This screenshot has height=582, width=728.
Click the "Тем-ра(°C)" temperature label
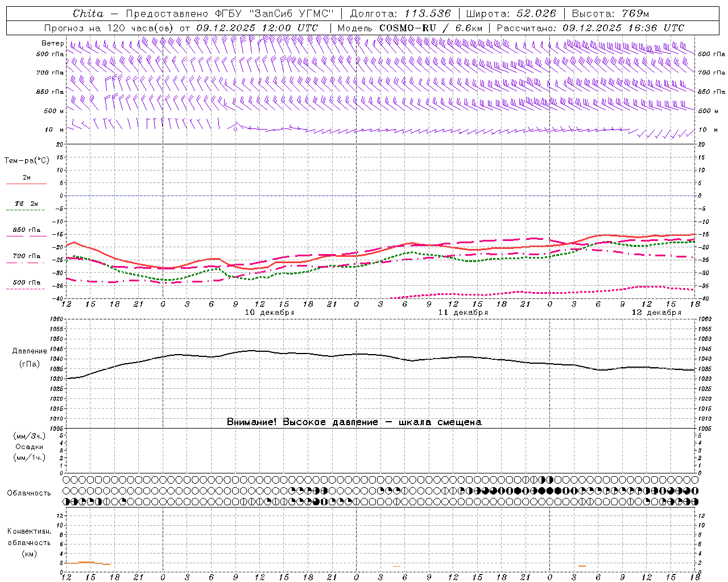pos(27,160)
